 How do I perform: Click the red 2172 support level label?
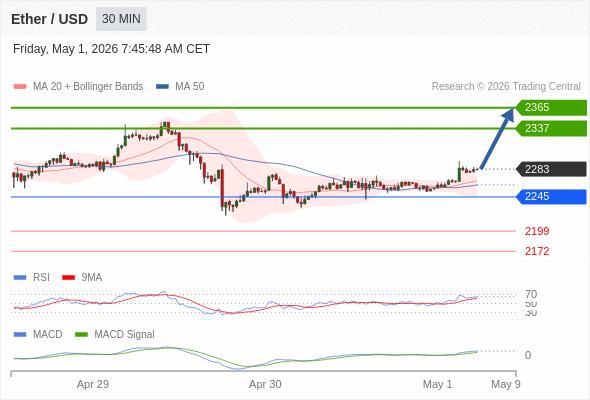(537, 251)
